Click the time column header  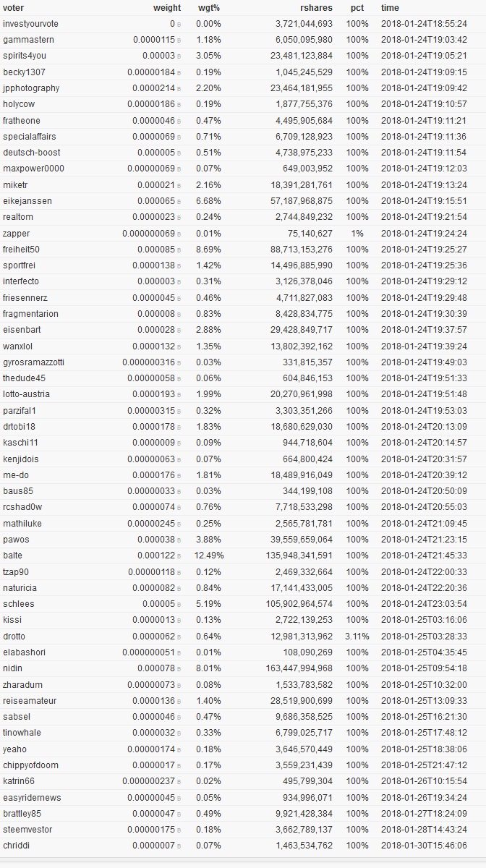(x=390, y=8)
